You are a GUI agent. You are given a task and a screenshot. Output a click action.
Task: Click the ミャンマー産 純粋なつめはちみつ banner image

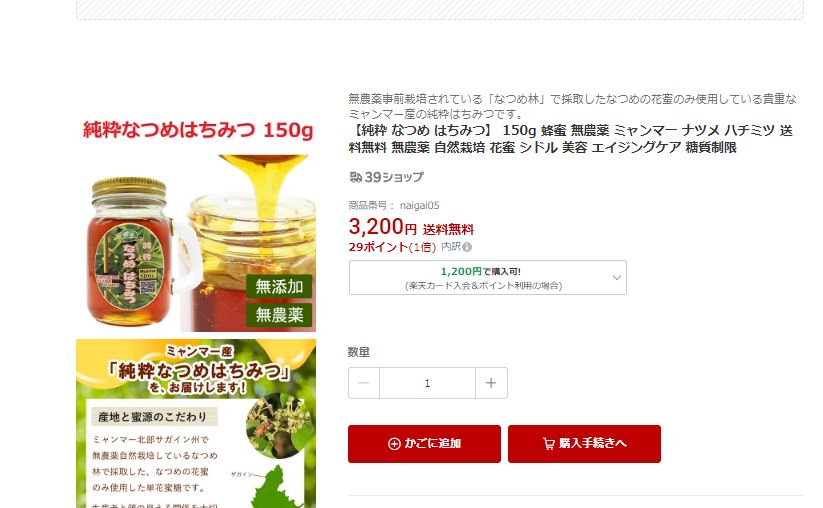click(196, 424)
